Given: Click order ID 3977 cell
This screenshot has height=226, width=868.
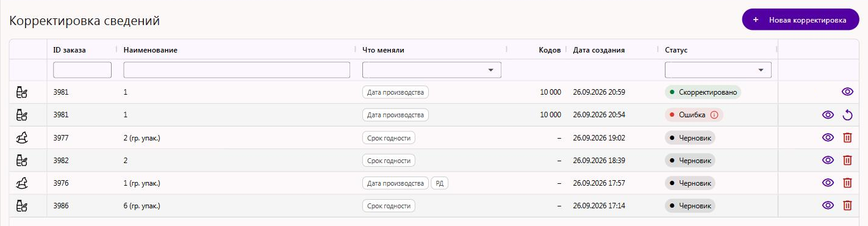Looking at the screenshot, I should tap(61, 137).
